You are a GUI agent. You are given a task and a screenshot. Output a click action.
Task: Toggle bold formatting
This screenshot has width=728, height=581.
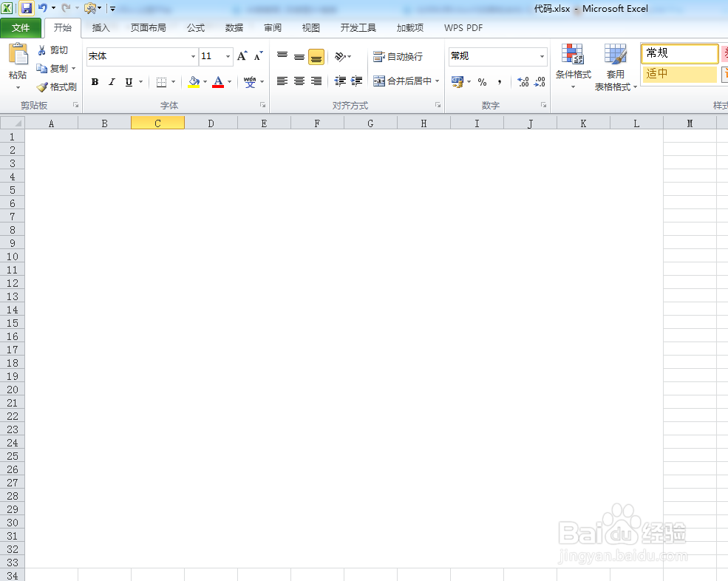tap(95, 82)
